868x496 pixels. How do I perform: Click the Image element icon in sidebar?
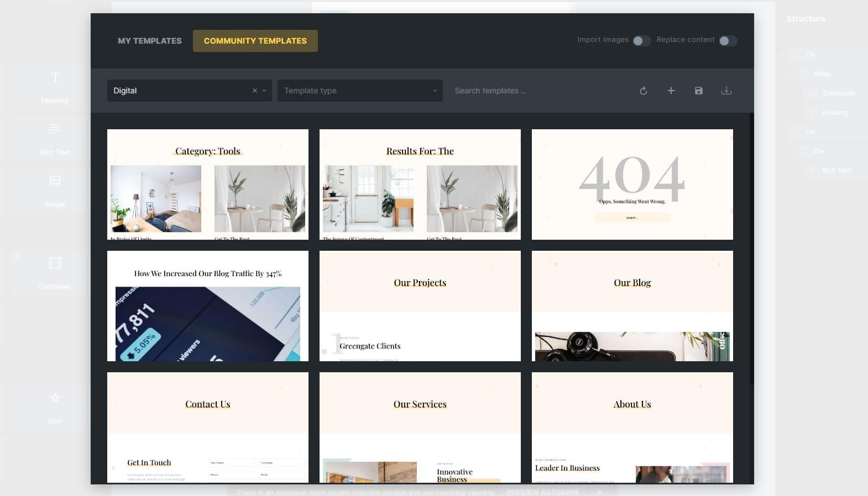point(55,181)
